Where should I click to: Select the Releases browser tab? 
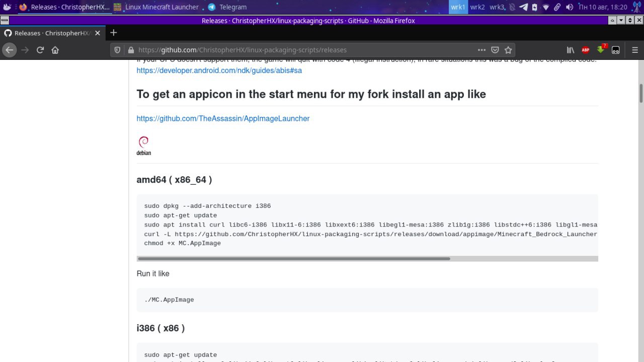[x=52, y=33]
